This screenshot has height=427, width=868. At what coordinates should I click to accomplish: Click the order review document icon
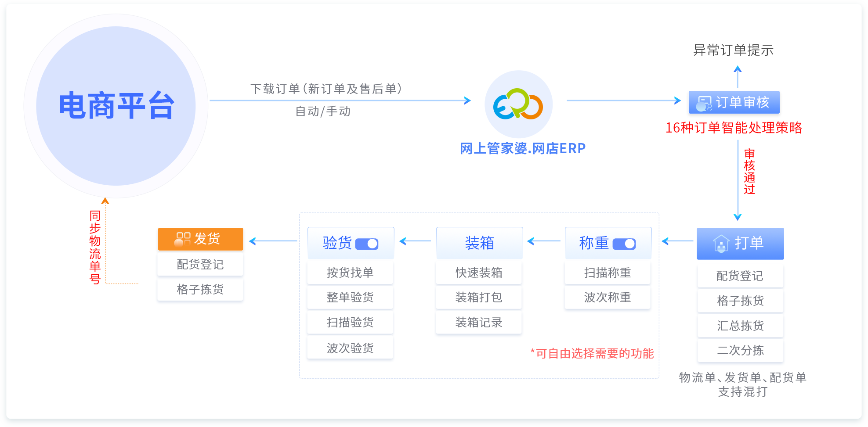[705, 103]
